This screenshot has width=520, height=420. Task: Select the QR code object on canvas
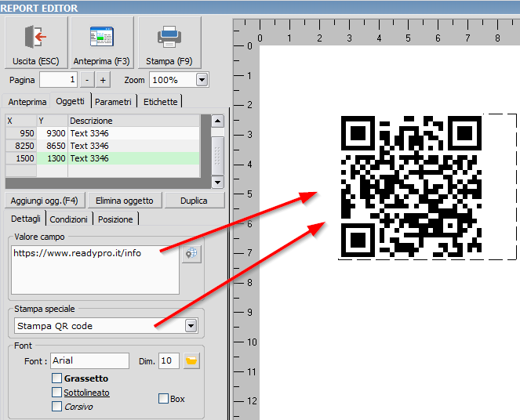[411, 186]
